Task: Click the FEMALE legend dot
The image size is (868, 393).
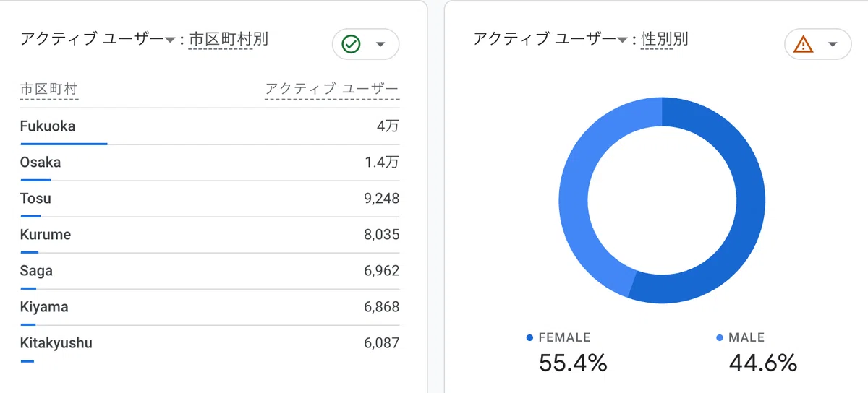Action: click(x=530, y=337)
